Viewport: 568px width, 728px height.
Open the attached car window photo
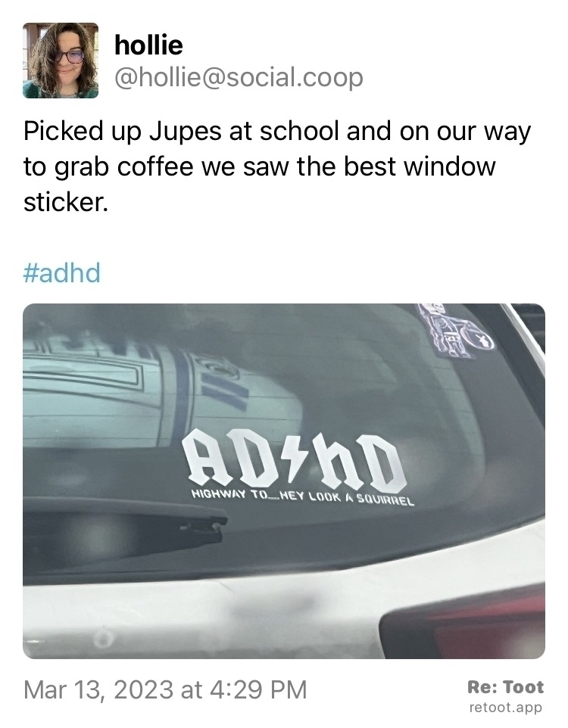click(x=284, y=481)
